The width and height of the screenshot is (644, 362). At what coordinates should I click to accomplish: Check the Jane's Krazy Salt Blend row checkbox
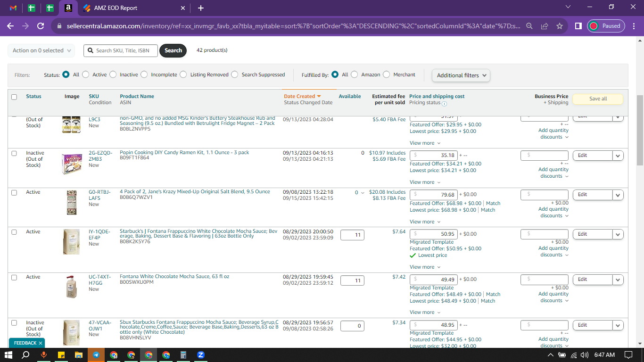click(x=14, y=193)
